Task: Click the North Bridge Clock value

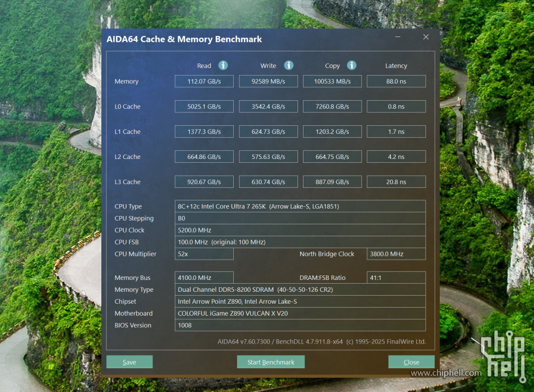Action: [x=397, y=254]
